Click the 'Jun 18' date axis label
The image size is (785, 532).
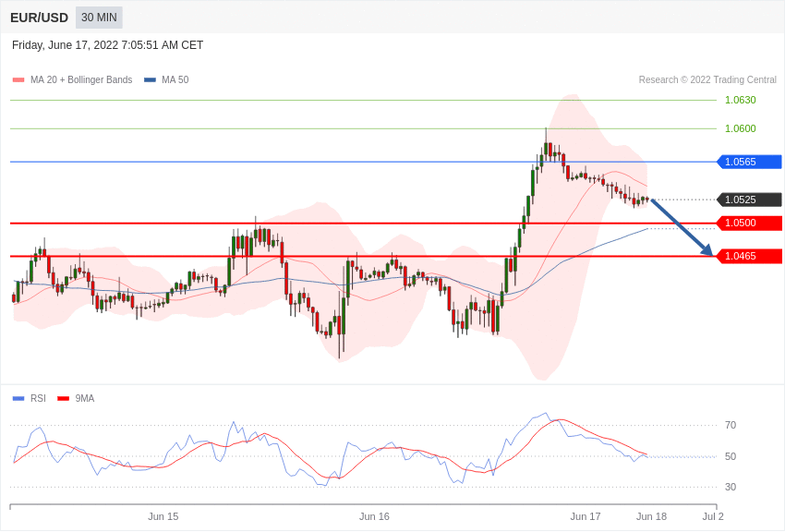[651, 516]
